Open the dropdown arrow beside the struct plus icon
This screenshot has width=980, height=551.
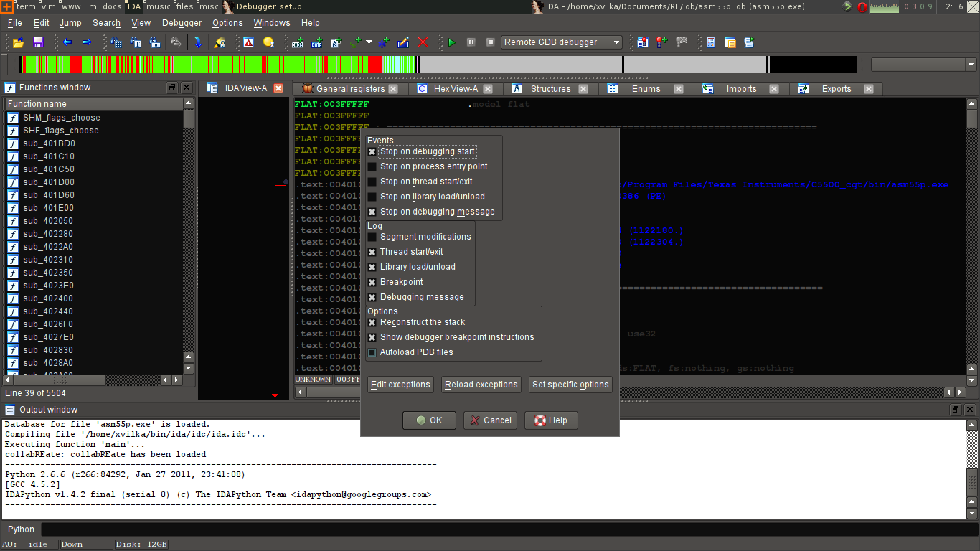click(x=369, y=42)
